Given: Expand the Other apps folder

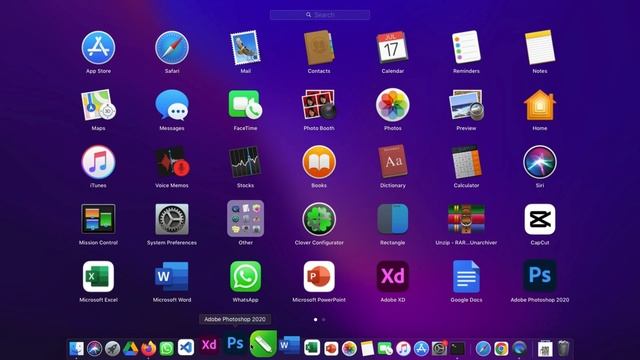Looking at the screenshot, I should tap(245, 218).
